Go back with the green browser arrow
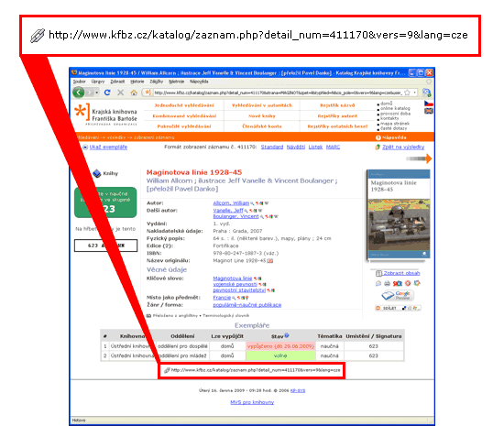 pyautogui.click(x=78, y=93)
